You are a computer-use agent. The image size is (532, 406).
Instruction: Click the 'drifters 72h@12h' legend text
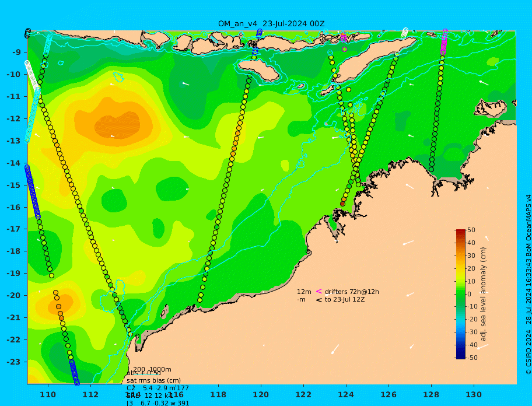point(352,292)
